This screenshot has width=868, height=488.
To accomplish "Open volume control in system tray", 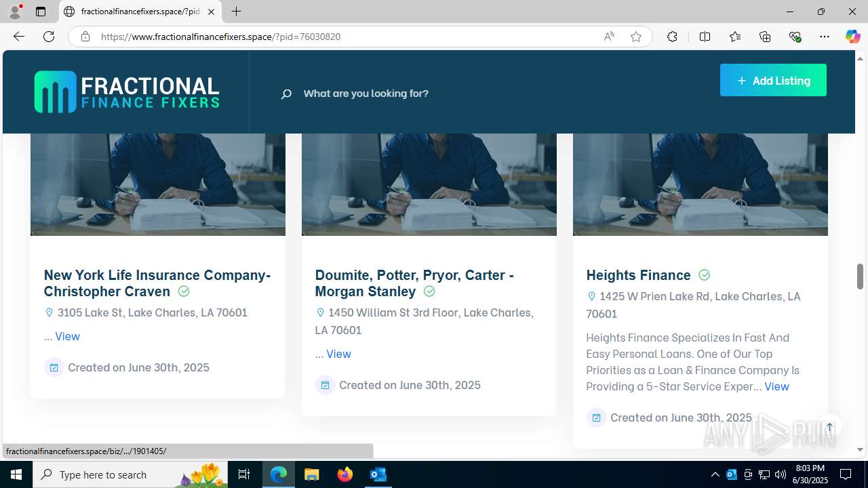I will point(781,474).
